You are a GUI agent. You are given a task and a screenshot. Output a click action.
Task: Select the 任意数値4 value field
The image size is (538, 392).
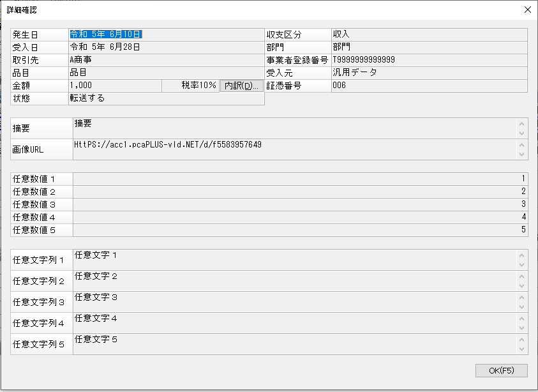coord(300,217)
